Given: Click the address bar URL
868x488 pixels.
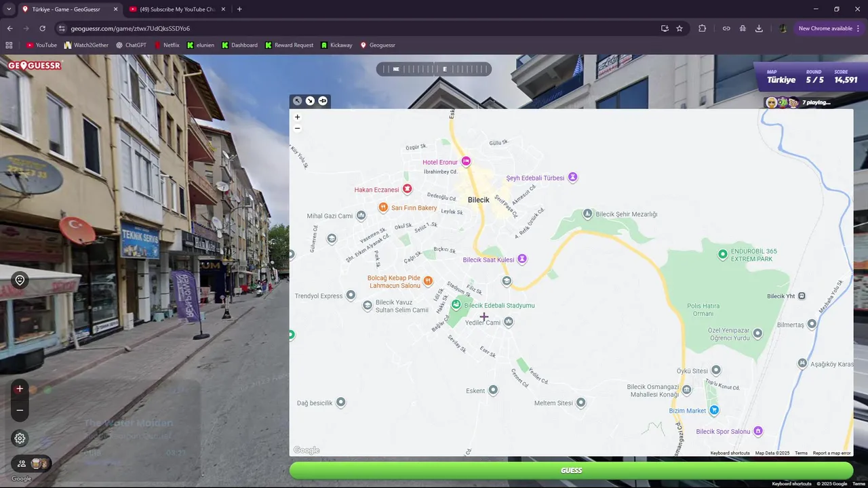Looking at the screenshot, I should coord(130,28).
